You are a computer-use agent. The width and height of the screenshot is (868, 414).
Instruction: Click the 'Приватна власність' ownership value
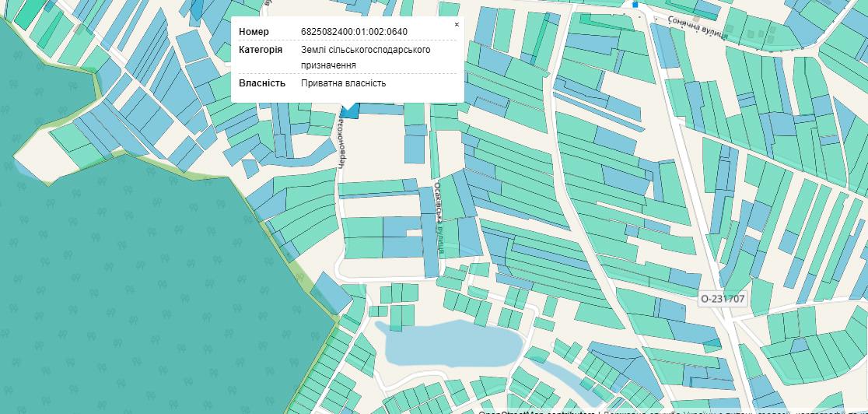(x=343, y=83)
